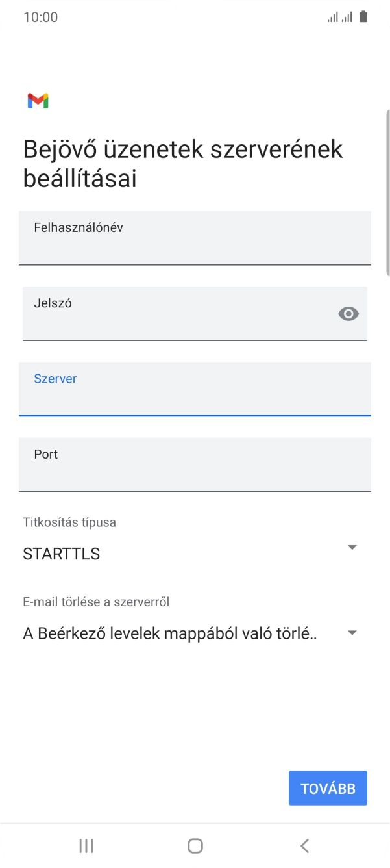Viewport: 390px width, 868px height.
Task: Select the Beérkező levelek deletion option
Action: click(x=169, y=632)
